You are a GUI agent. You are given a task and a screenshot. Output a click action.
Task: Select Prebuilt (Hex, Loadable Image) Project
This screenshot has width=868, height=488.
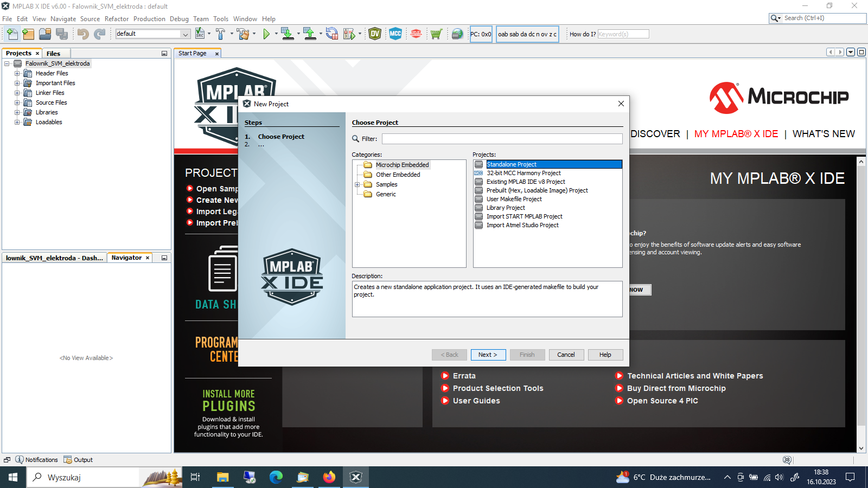pyautogui.click(x=537, y=190)
